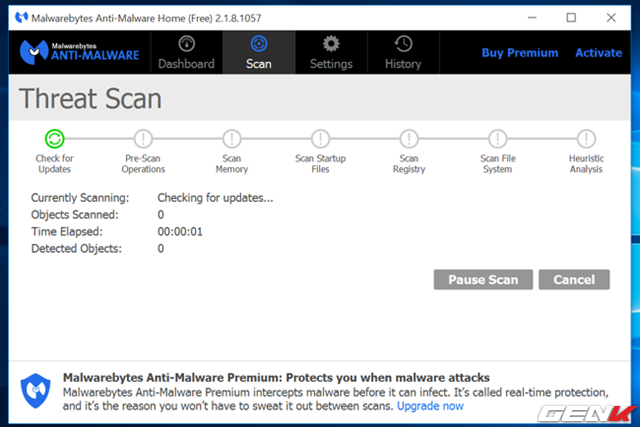640x427 pixels.
Task: Click the "Pre-Scan Operations" step label
Action: (x=143, y=164)
